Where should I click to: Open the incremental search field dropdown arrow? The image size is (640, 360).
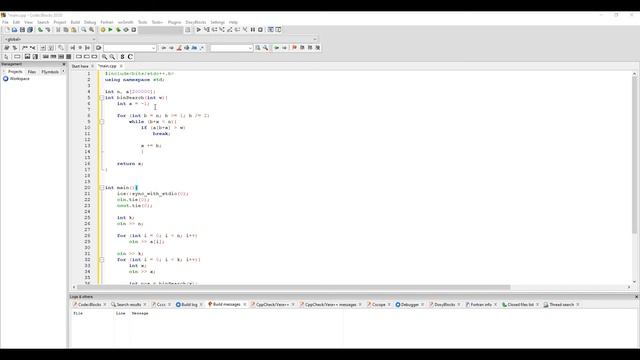(x=153, y=48)
